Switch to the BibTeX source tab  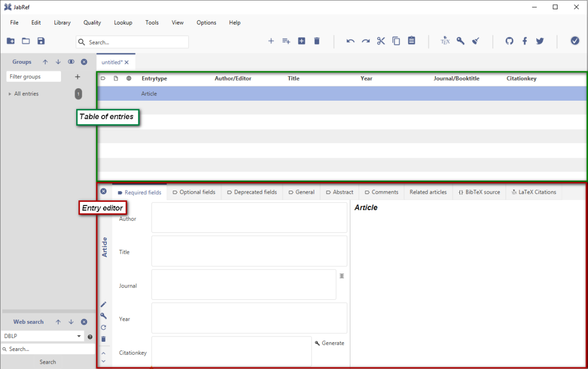pyautogui.click(x=479, y=192)
